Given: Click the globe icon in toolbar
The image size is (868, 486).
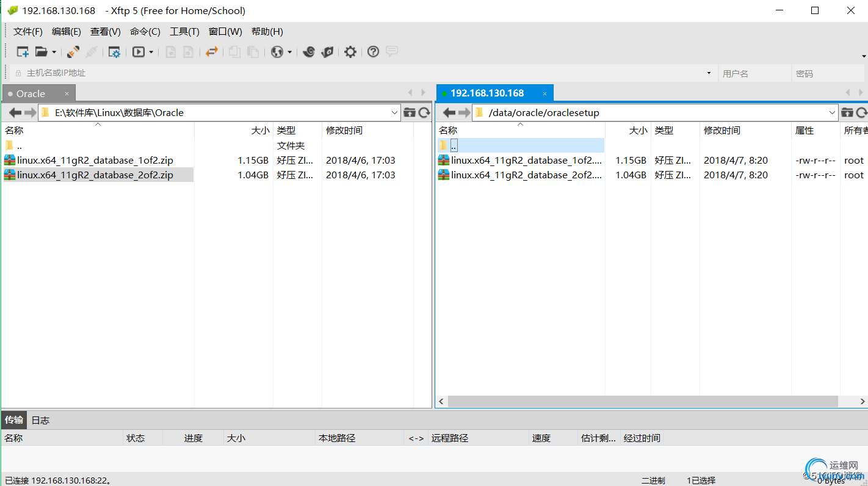Looking at the screenshot, I should click(277, 52).
